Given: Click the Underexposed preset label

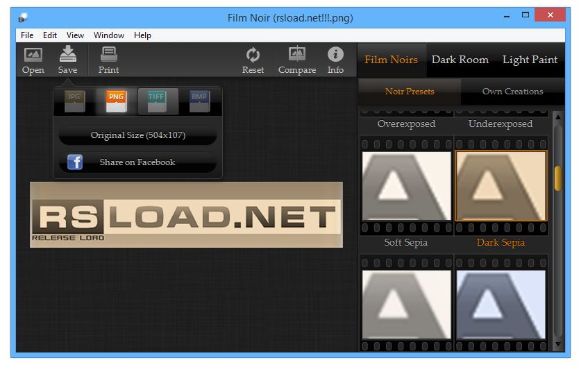Looking at the screenshot, I should pos(501,123).
